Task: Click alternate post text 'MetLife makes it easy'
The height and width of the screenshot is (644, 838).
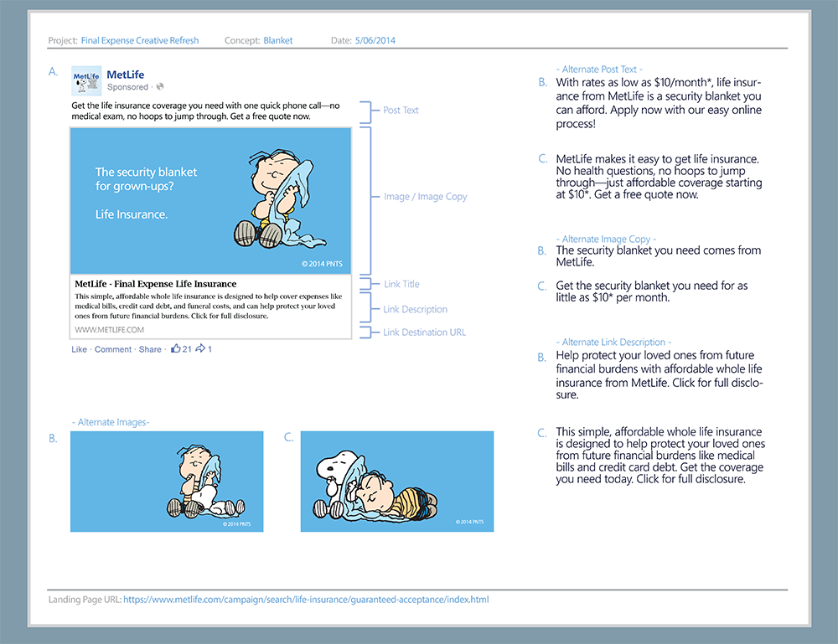Action: (x=659, y=177)
